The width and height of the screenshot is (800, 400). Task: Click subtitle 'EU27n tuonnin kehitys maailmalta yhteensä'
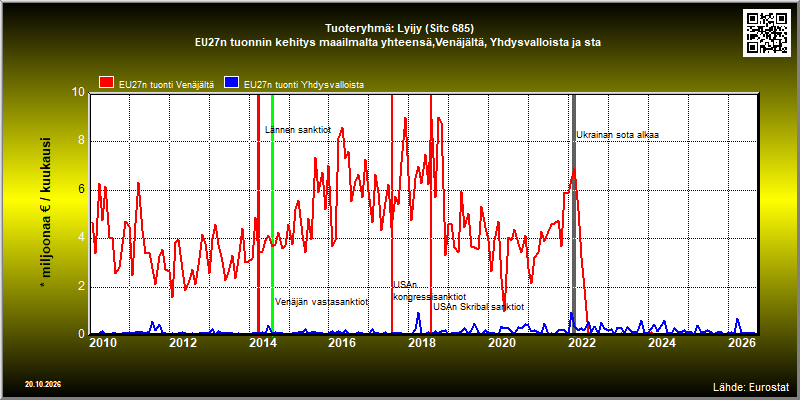314,43
